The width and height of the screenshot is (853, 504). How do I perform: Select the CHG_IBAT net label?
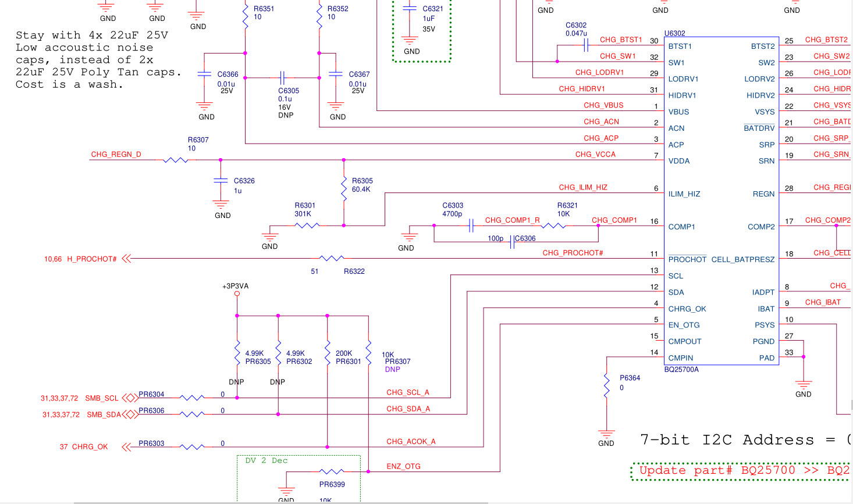823,303
